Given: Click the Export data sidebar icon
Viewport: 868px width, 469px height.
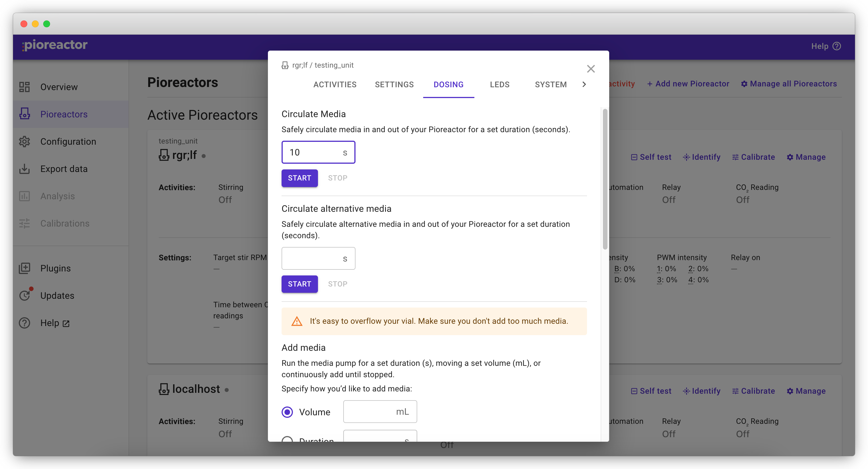Looking at the screenshot, I should coord(25,169).
